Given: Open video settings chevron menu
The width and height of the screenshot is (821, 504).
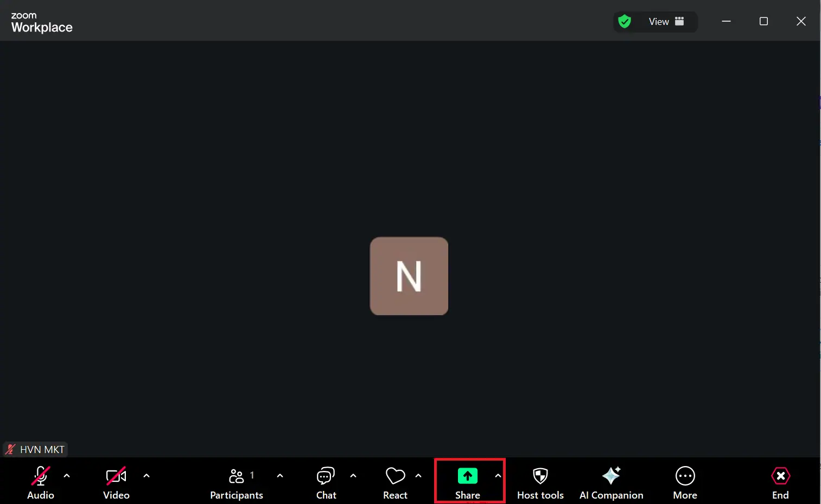Looking at the screenshot, I should [x=147, y=476].
